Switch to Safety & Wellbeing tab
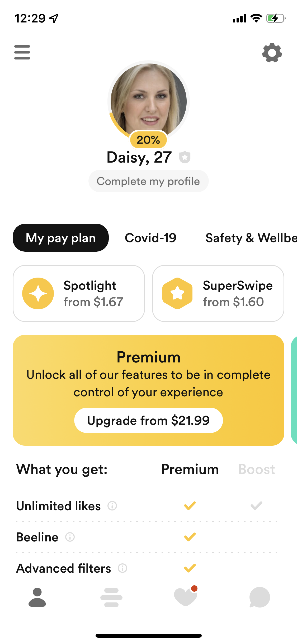This screenshot has width=297, height=644. pos(251,238)
